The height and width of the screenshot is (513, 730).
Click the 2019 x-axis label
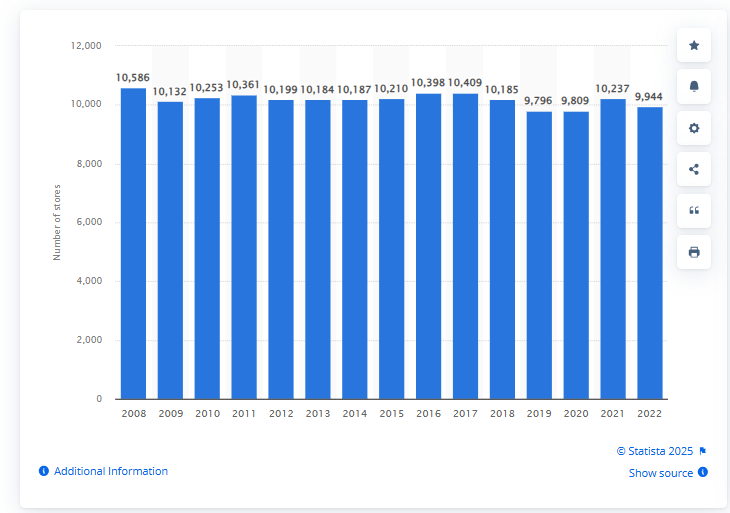[539, 413]
